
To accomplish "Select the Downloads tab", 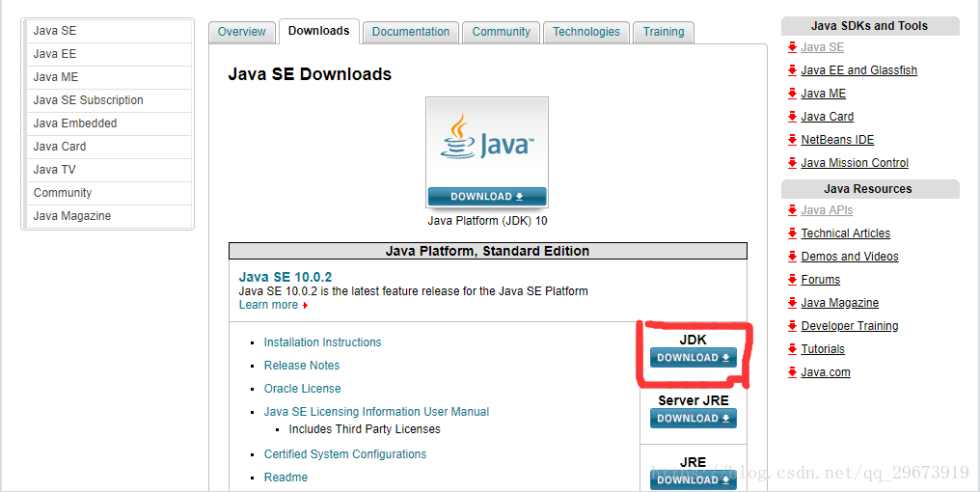I will tap(318, 31).
